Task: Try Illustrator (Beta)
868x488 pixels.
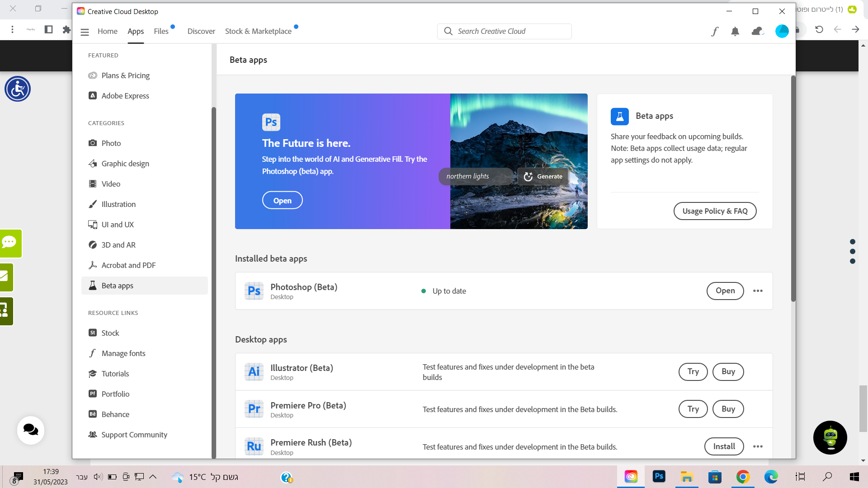Action: 693,372
